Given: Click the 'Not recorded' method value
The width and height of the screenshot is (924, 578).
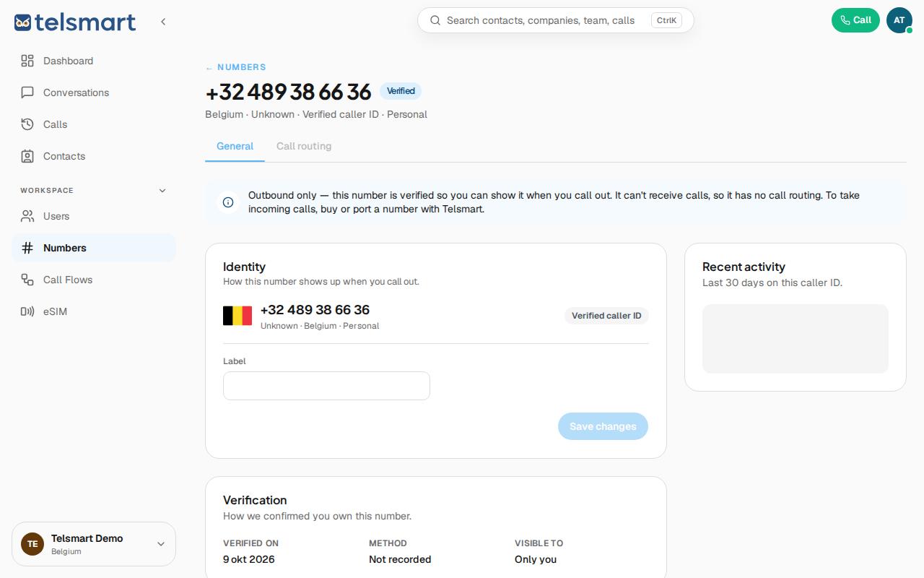Looking at the screenshot, I should point(400,559).
